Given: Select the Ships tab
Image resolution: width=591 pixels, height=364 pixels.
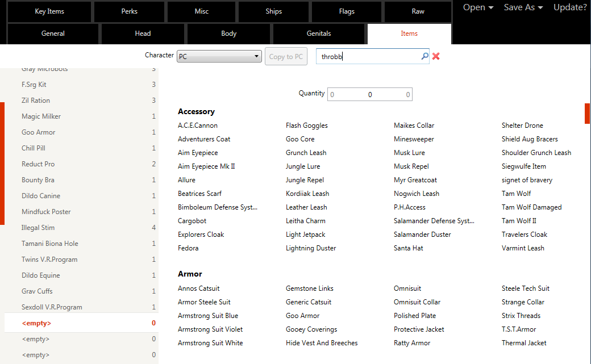Looking at the screenshot, I should point(274,11).
